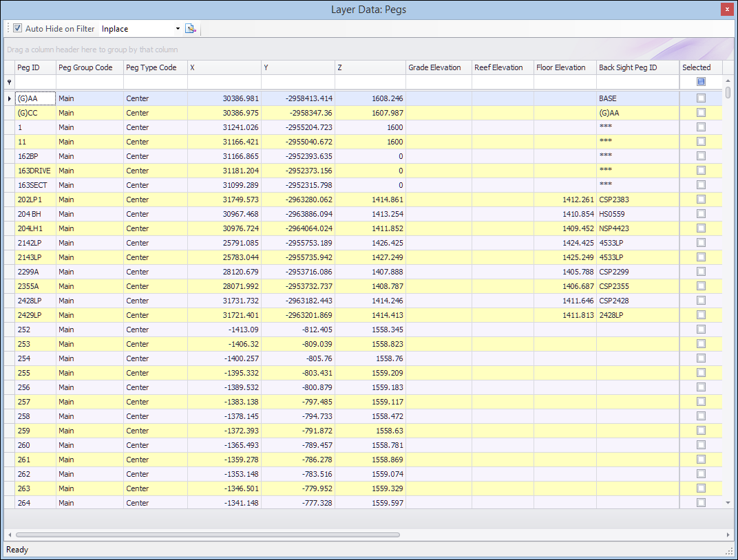Click the Peg Group Code filter field

pyautogui.click(x=89, y=82)
